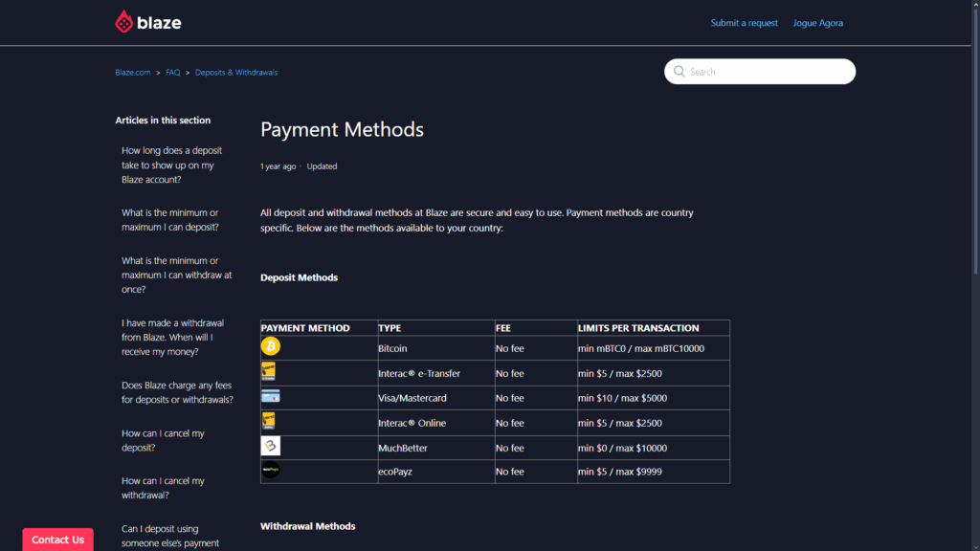The width and height of the screenshot is (980, 551).
Task: Click the Deposits & Withdrawals breadcrumb
Action: pos(236,72)
